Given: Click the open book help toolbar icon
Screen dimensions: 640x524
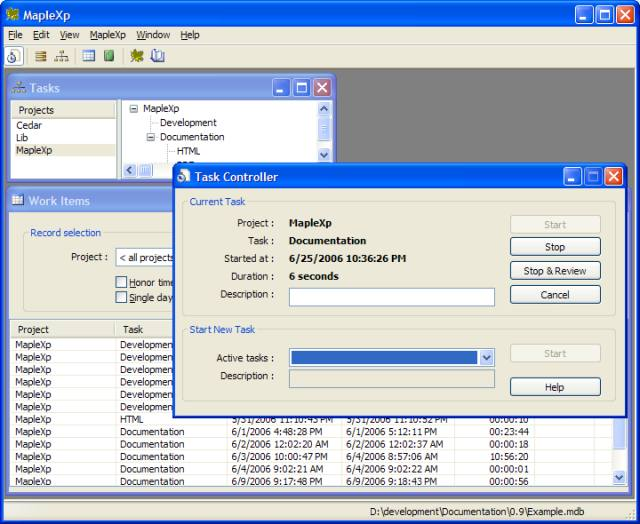Looking at the screenshot, I should pyautogui.click(x=158, y=56).
